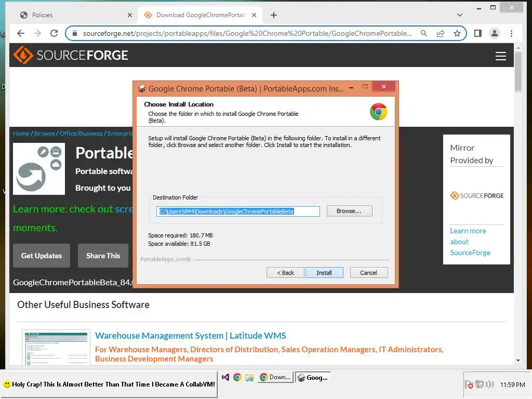Click the share page icon

coord(441,33)
